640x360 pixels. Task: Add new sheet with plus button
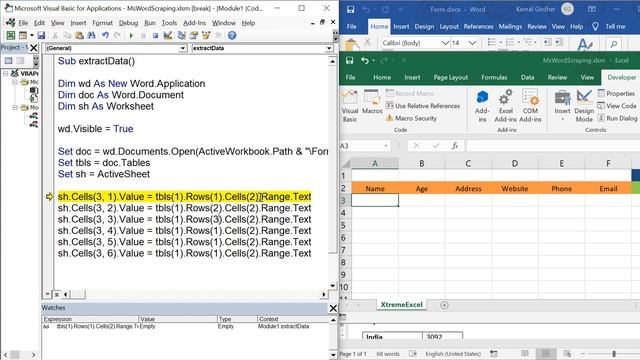[444, 305]
